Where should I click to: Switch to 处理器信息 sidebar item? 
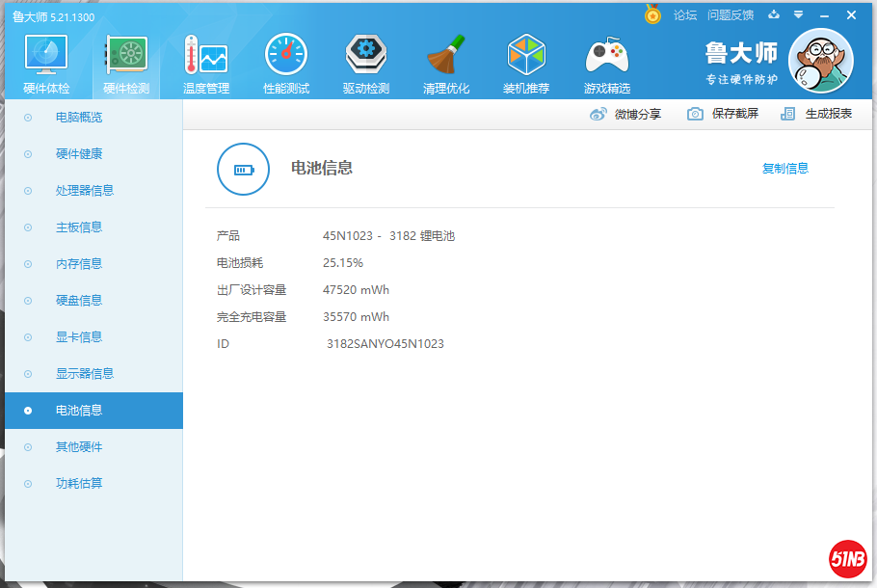pos(85,191)
